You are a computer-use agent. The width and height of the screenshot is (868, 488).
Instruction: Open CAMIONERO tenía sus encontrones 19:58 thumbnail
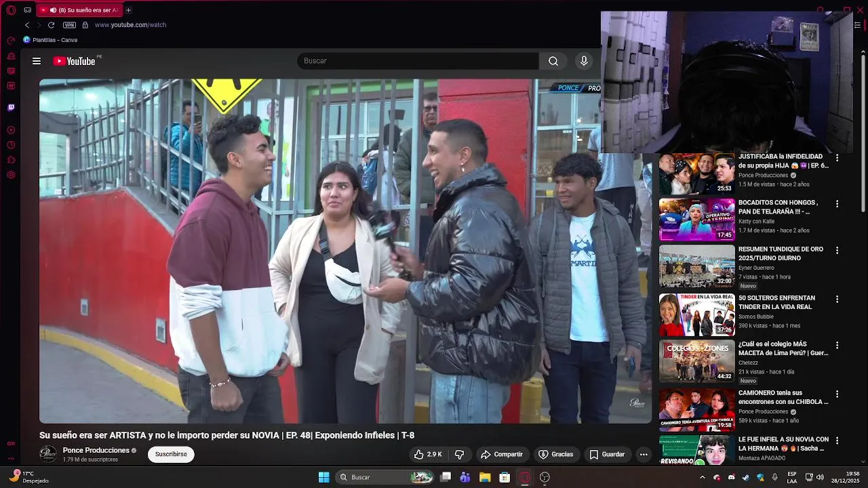[696, 409]
